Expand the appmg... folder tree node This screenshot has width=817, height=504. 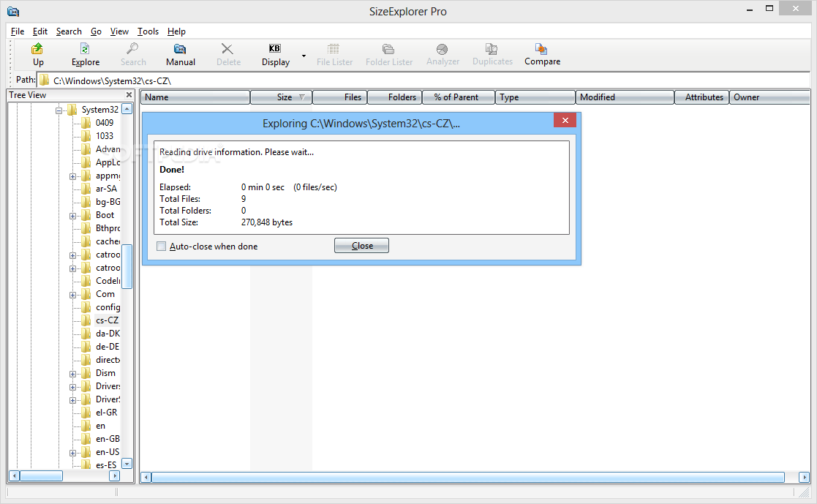(x=72, y=176)
